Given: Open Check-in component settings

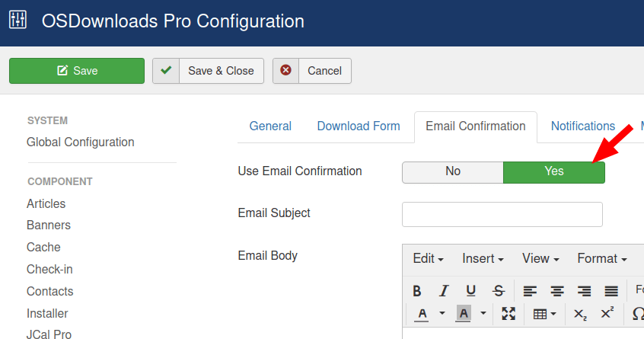Looking at the screenshot, I should click(x=49, y=269).
